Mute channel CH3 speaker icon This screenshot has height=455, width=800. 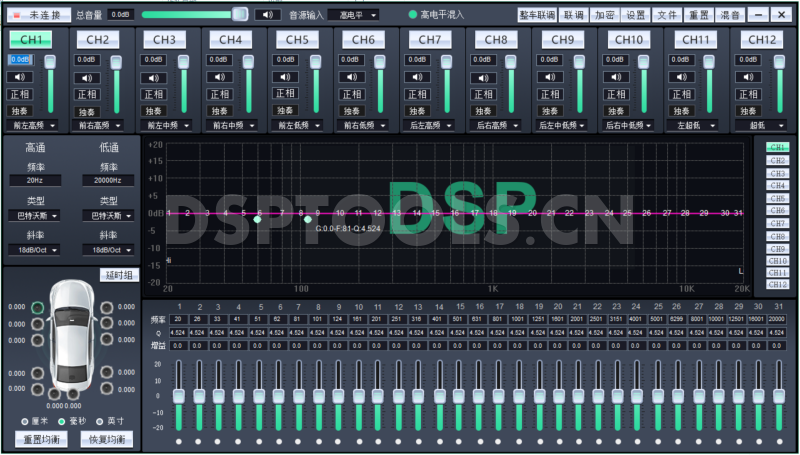(154, 78)
